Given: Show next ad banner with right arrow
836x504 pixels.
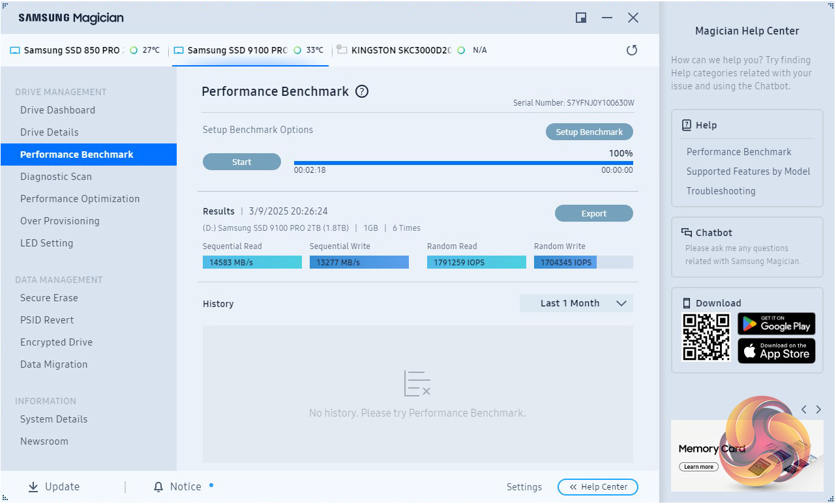Looking at the screenshot, I should pos(818,409).
